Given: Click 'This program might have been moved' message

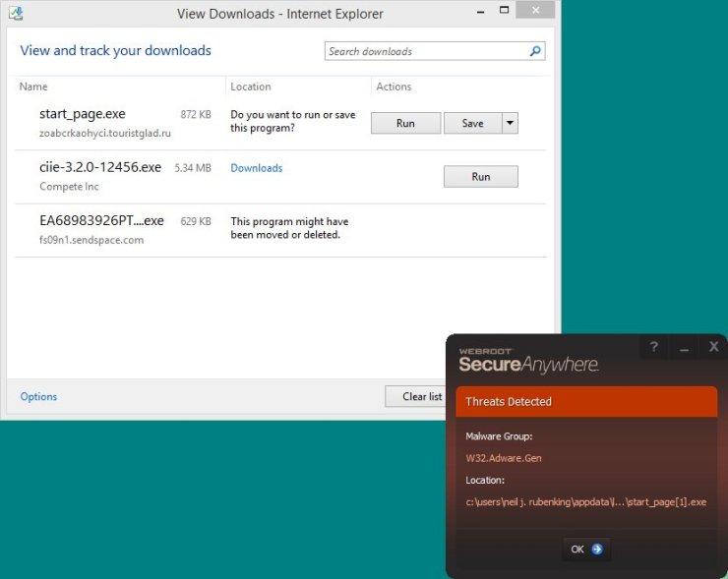Looking at the screenshot, I should pyautogui.click(x=289, y=228).
